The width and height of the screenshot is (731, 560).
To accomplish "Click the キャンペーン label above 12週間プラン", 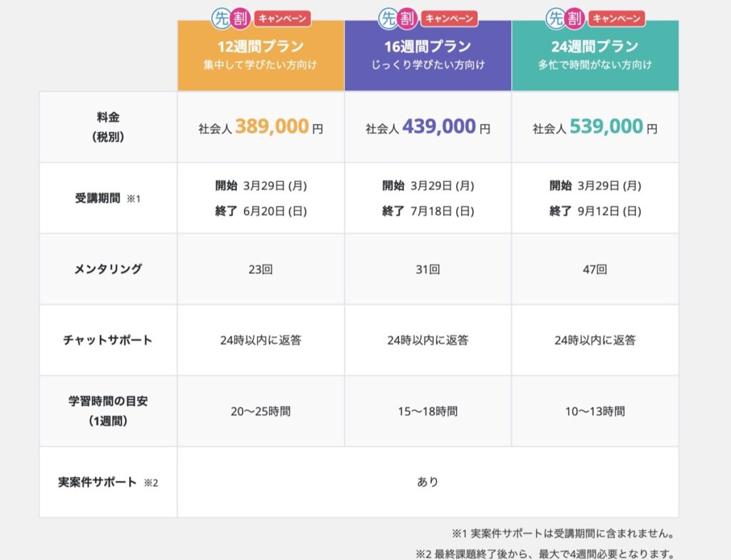I will pyautogui.click(x=283, y=19).
